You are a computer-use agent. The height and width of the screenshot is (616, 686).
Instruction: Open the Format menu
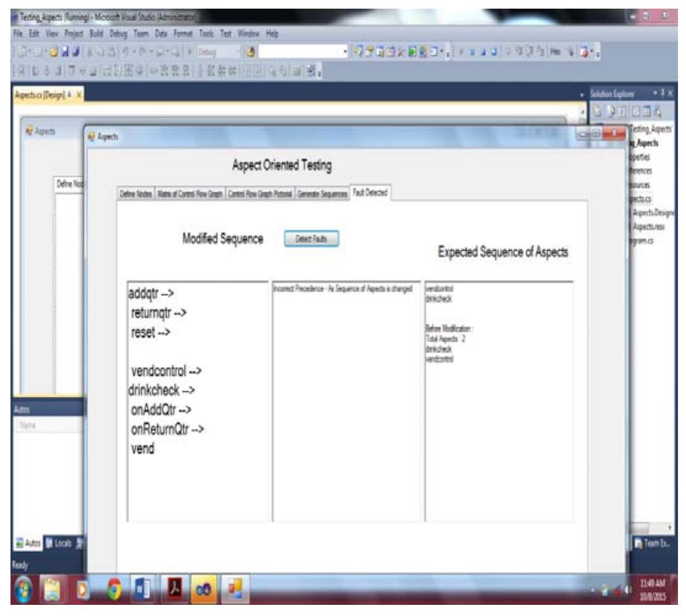click(x=183, y=34)
